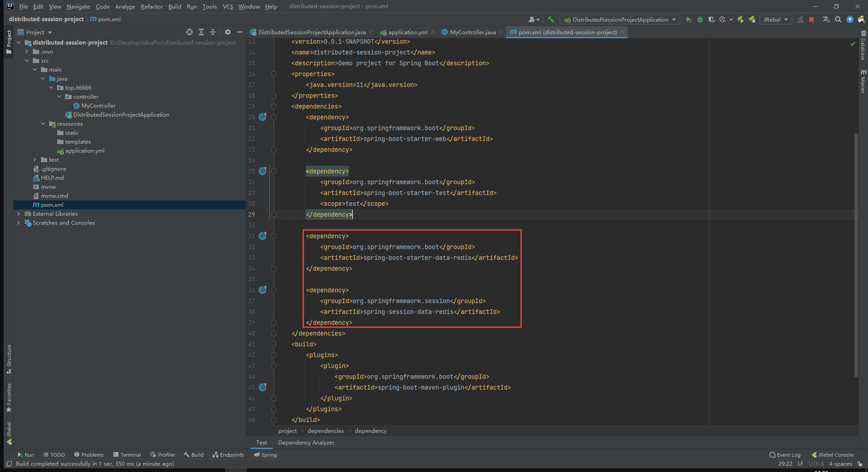Collapse the src folder in tree
This screenshot has height=472, width=868.
(27, 60)
